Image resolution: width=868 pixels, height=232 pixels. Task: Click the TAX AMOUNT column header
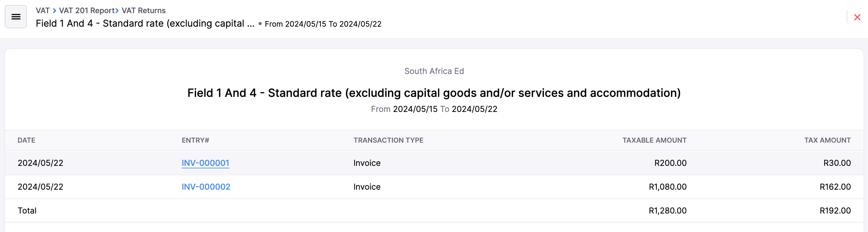tap(827, 140)
